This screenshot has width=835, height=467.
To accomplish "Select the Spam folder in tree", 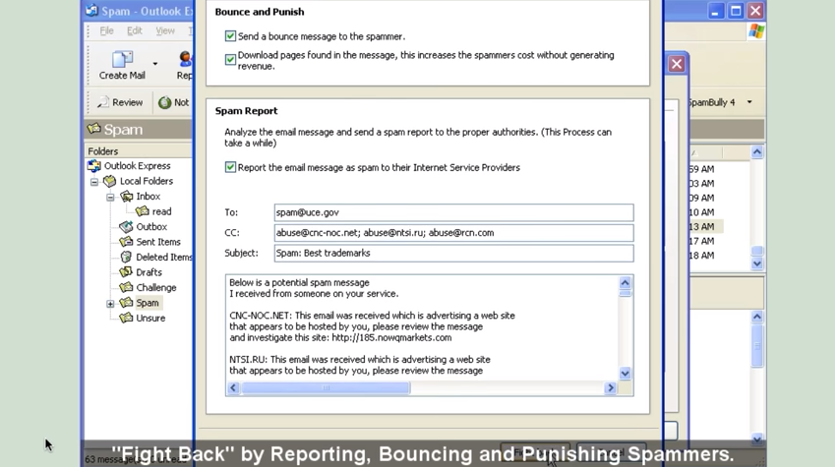I will pyautogui.click(x=148, y=303).
